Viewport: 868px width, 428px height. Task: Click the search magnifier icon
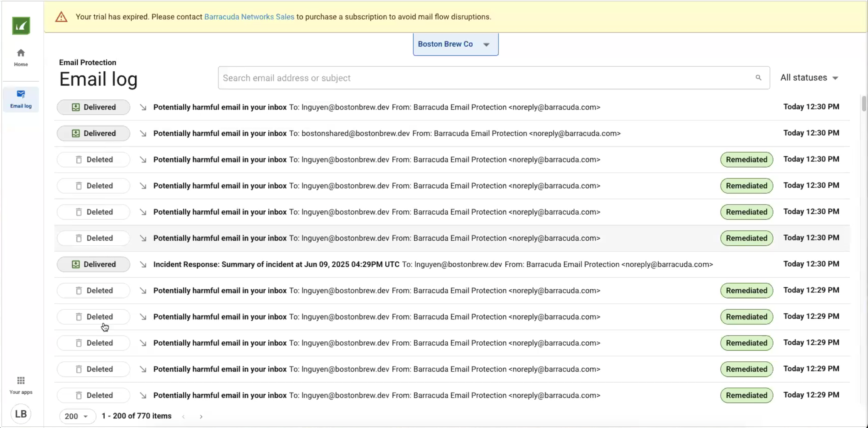coord(758,78)
